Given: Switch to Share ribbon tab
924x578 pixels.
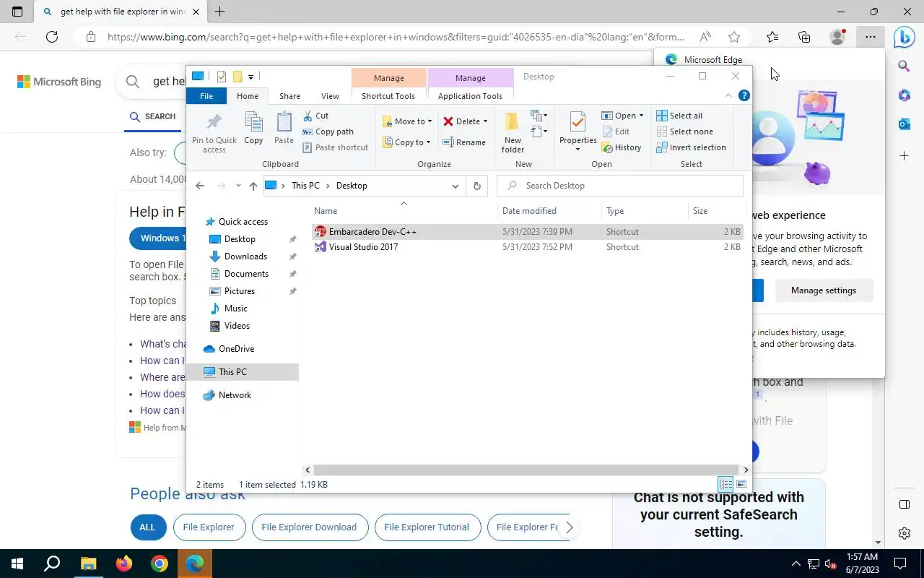Looking at the screenshot, I should (x=289, y=96).
